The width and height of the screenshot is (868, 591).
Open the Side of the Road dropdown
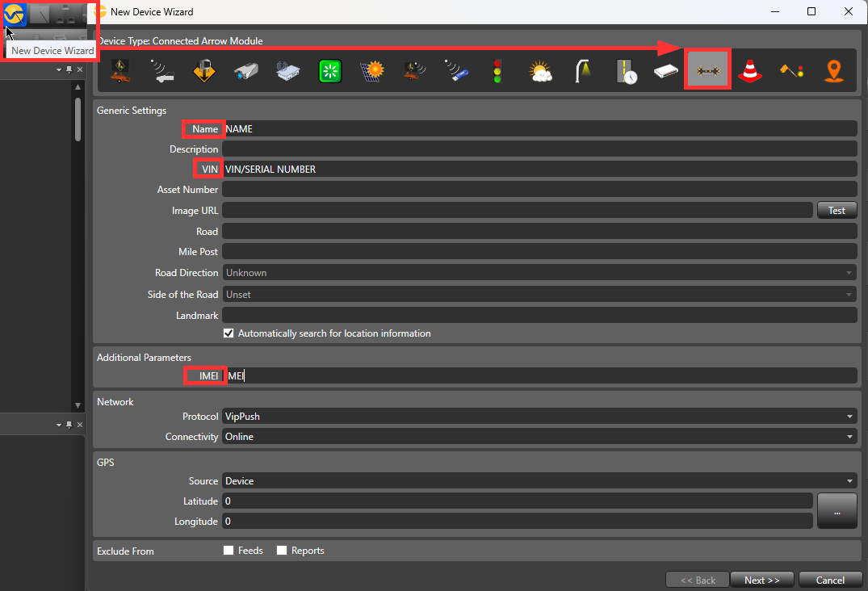click(x=849, y=294)
